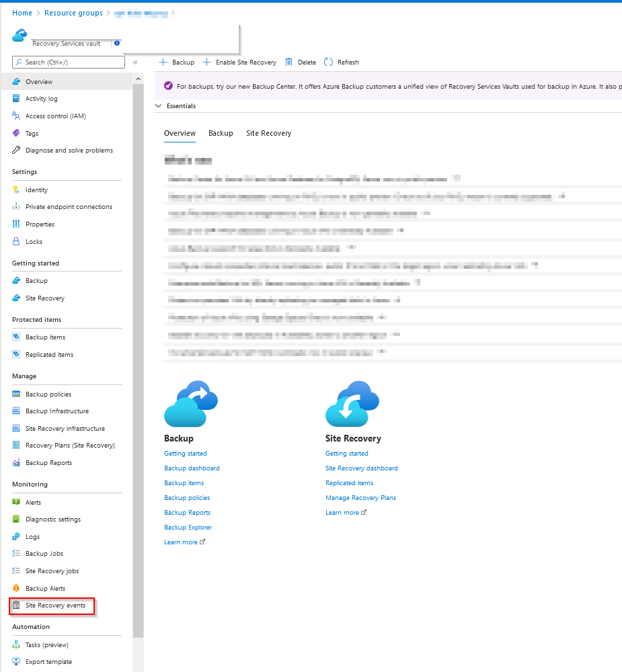Click the large Backup cloud graphic

pos(191,404)
